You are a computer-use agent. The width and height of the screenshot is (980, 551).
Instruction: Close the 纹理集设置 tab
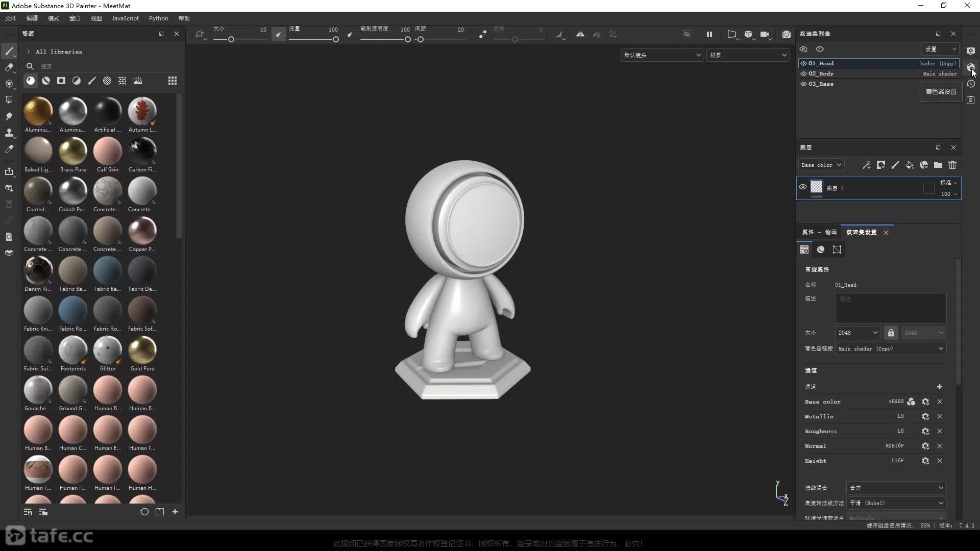(x=886, y=233)
